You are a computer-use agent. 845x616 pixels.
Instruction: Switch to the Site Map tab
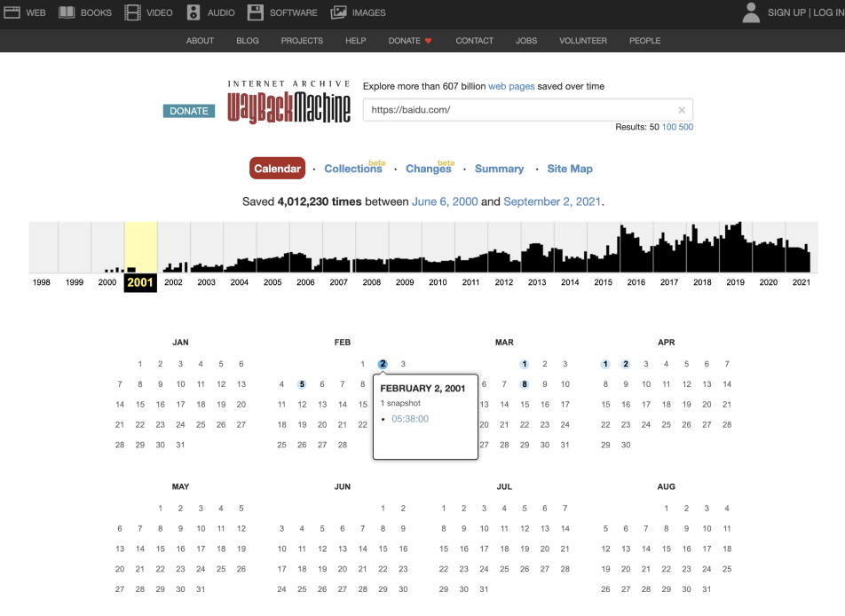[x=570, y=169]
